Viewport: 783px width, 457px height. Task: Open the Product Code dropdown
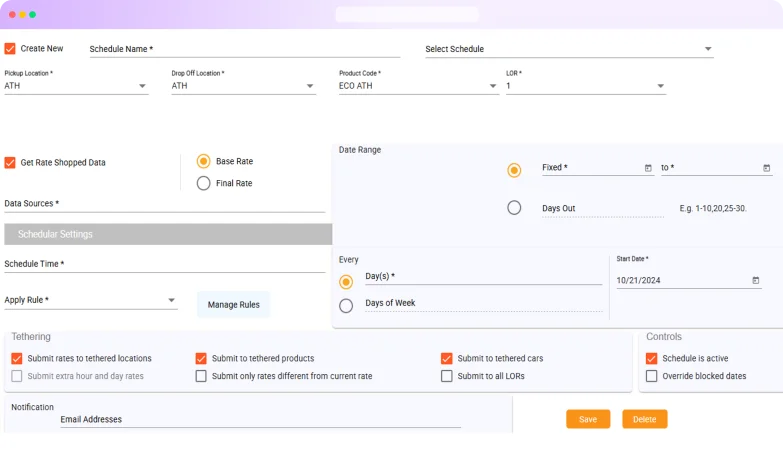[x=493, y=86]
